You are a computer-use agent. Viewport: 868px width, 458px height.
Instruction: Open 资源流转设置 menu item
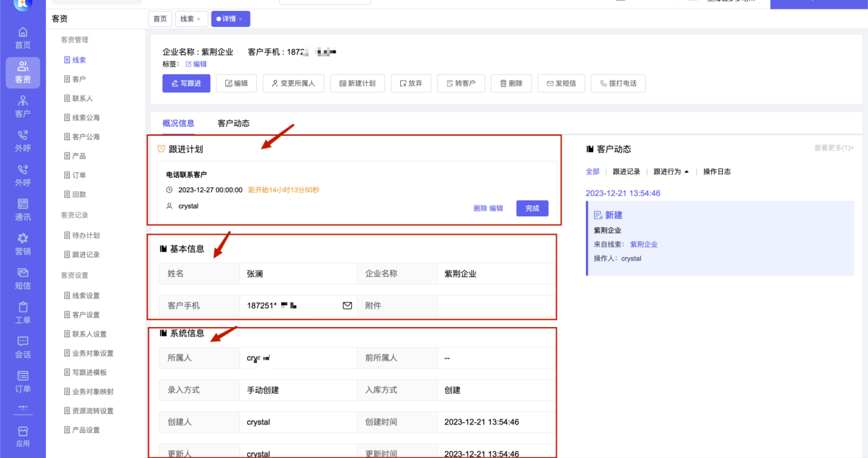88,411
